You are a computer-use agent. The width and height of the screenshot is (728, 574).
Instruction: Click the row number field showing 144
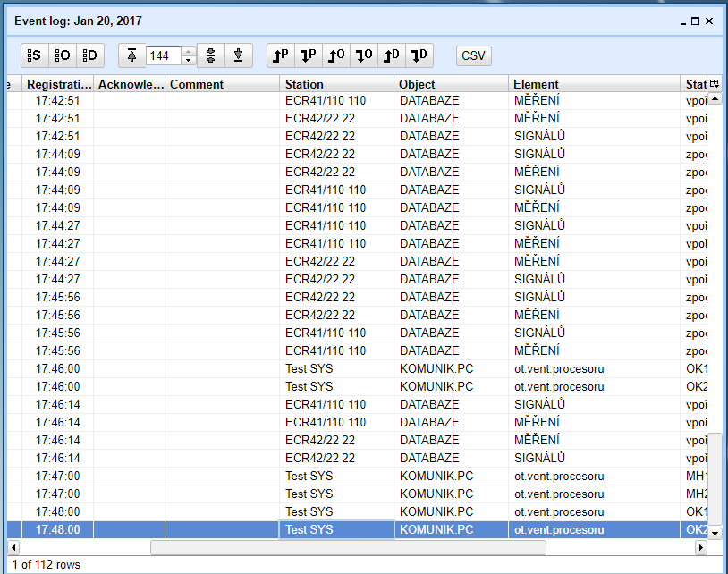[x=164, y=55]
